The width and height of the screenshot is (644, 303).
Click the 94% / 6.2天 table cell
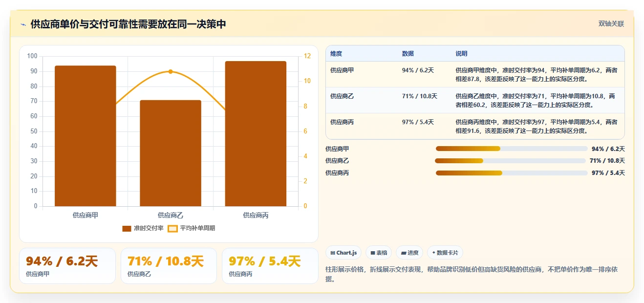418,70
